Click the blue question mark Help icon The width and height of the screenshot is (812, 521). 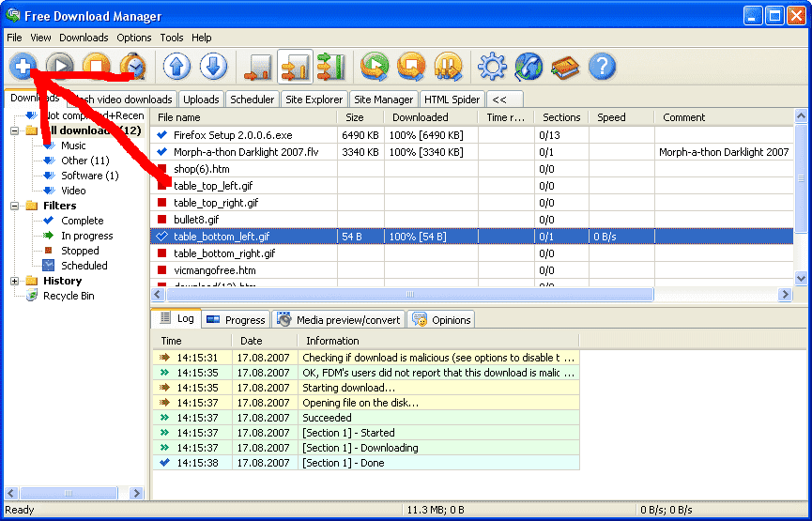(602, 67)
